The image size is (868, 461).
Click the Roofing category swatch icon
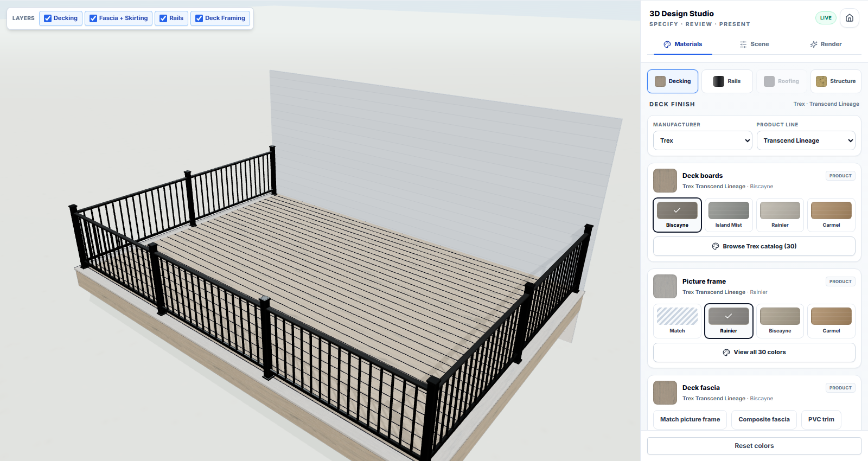click(769, 81)
